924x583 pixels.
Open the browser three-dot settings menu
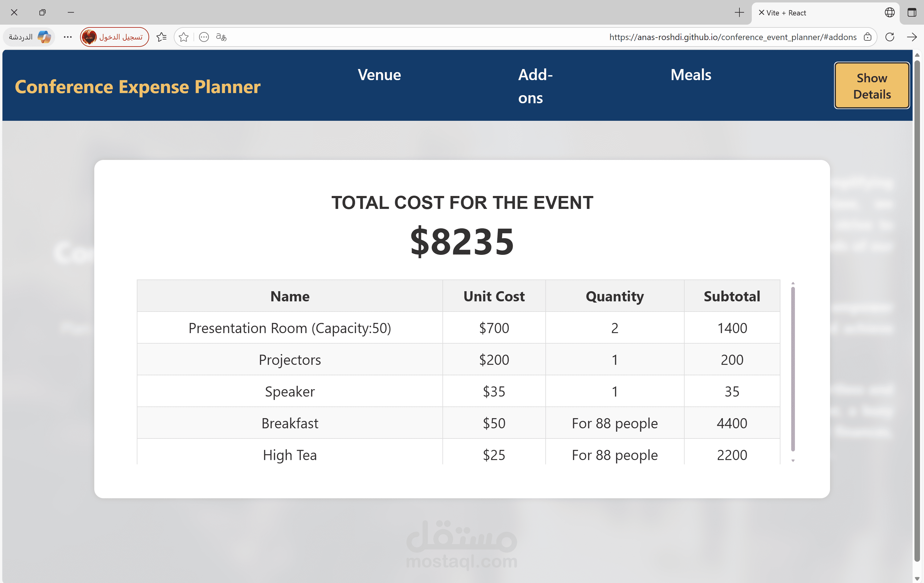(x=67, y=37)
